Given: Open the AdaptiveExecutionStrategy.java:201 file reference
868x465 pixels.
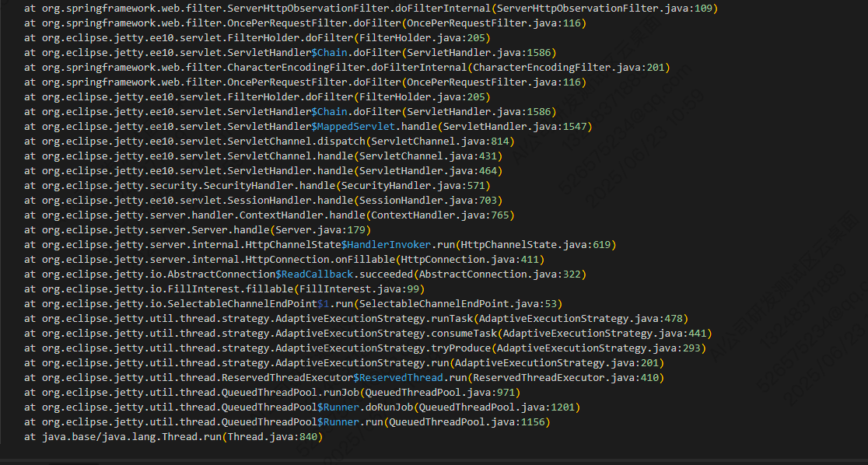Looking at the screenshot, I should tap(556, 363).
